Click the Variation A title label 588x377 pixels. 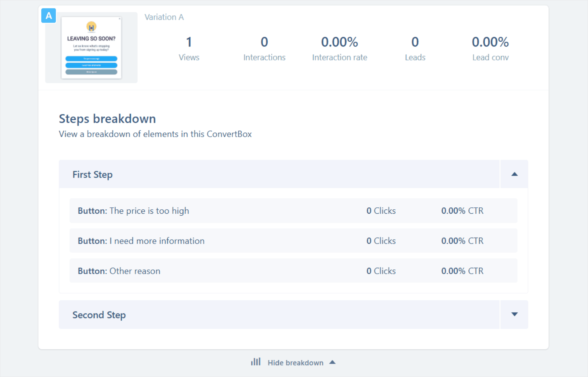click(164, 17)
